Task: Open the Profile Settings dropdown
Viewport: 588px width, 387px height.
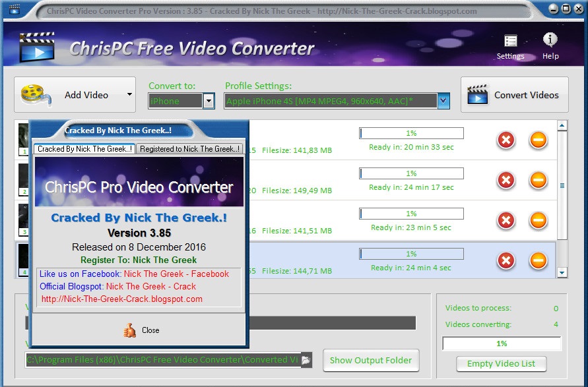Action: (x=443, y=101)
